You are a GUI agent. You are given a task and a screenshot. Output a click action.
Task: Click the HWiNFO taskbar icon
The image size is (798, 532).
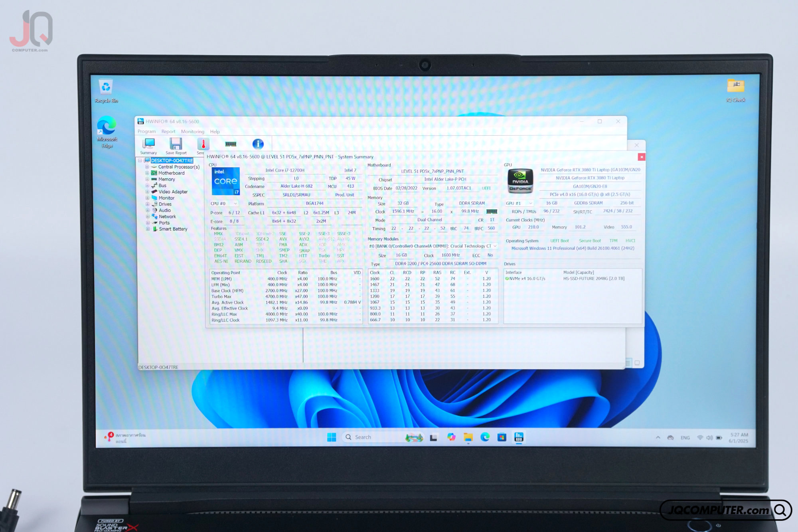pyautogui.click(x=519, y=437)
